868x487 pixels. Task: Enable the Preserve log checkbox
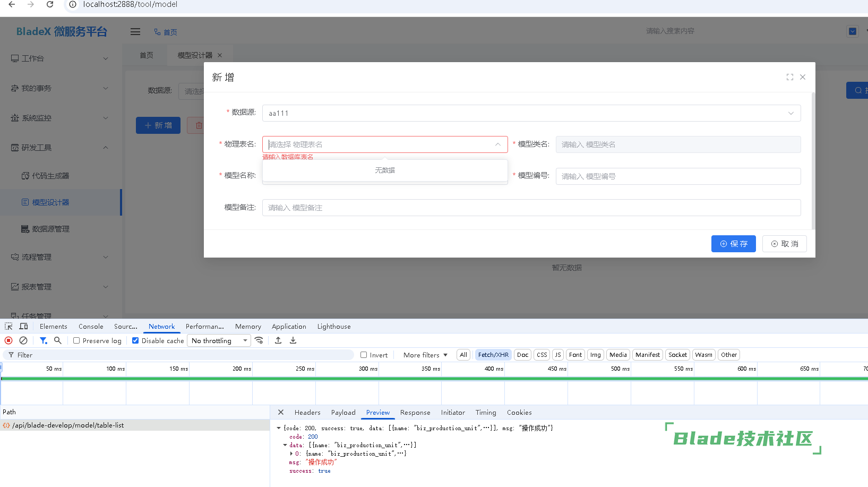[76, 341]
